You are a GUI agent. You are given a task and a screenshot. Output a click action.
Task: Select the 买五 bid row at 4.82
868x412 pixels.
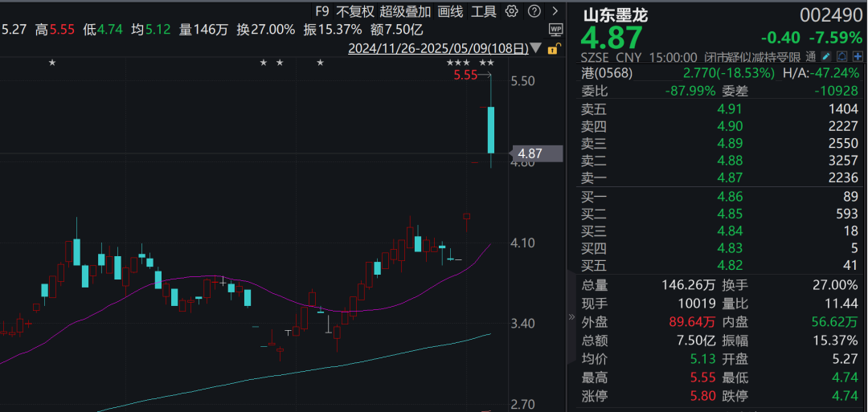pyautogui.click(x=719, y=266)
